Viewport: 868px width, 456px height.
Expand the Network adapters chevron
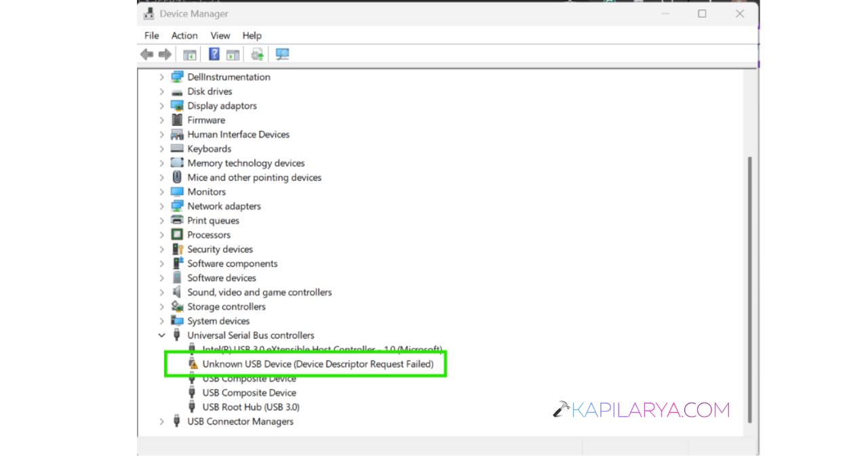[161, 206]
